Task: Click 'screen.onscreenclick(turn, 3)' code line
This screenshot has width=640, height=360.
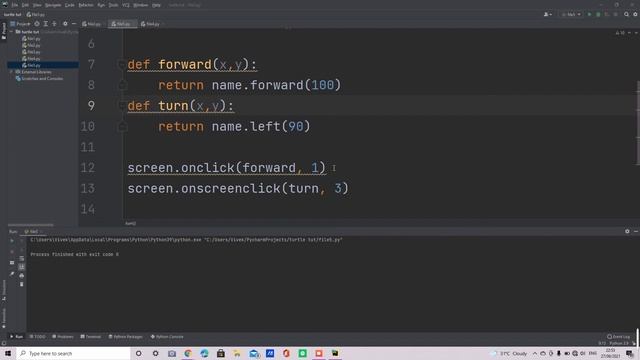Action: pyautogui.click(x=238, y=189)
